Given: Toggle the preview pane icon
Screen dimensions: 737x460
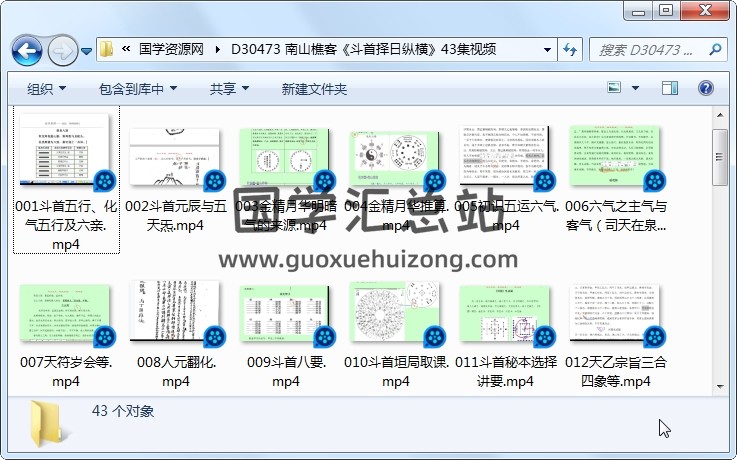Looking at the screenshot, I should 670,88.
